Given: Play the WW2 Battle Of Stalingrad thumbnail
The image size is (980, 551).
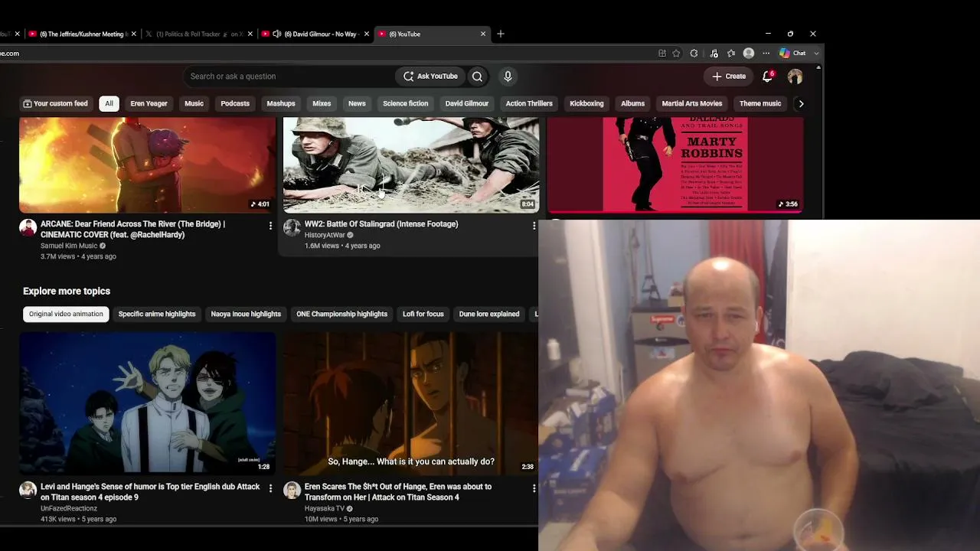Looking at the screenshot, I should point(411,165).
